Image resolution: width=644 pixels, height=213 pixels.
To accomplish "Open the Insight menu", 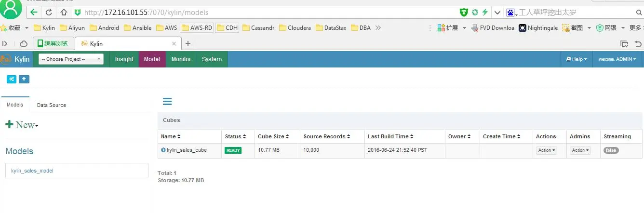I will [124, 59].
